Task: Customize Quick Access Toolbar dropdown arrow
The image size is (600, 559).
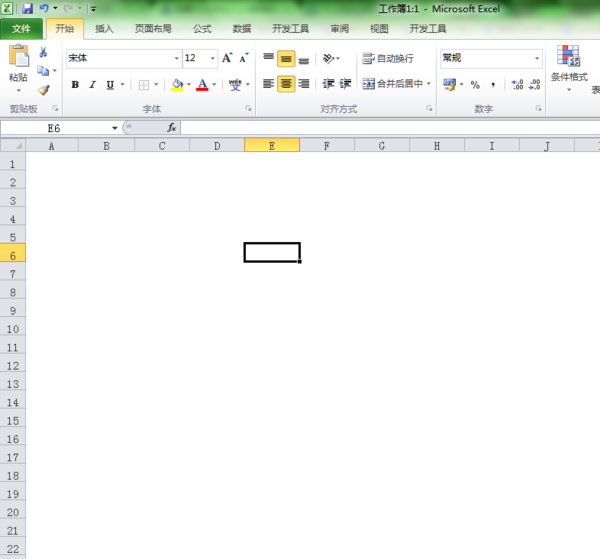Action: 93,8
